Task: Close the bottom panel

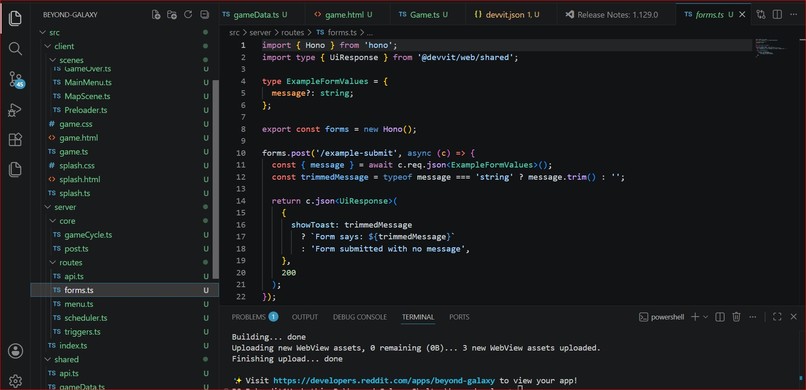Action: pos(794,317)
